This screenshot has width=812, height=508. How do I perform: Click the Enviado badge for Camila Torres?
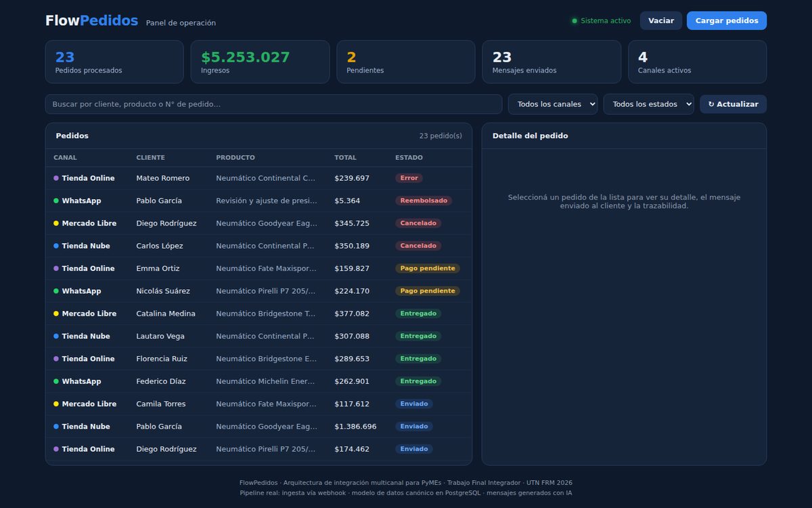[414, 404]
